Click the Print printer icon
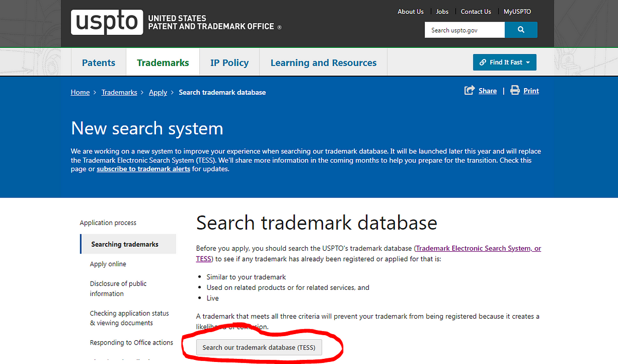 pyautogui.click(x=515, y=91)
